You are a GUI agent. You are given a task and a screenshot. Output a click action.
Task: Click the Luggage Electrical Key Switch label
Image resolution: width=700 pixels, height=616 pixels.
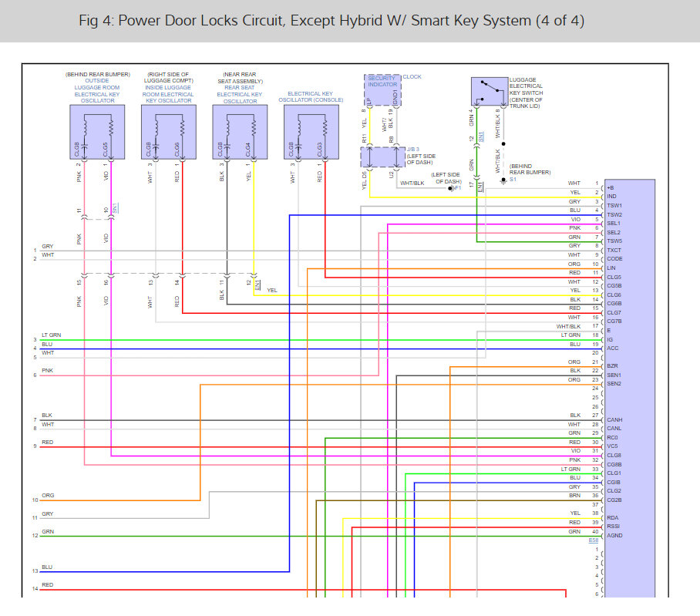click(x=527, y=93)
